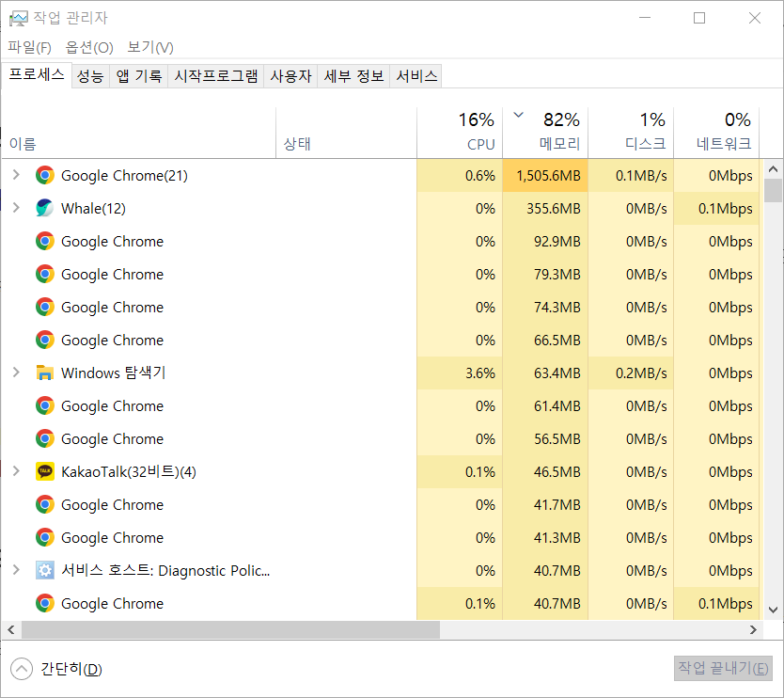Switch to the 성능 tab
This screenshot has height=698, width=784.
point(90,76)
